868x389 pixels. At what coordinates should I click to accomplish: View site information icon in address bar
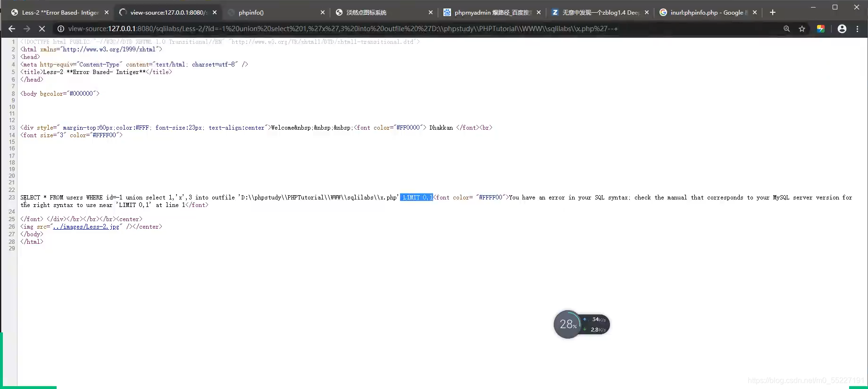point(61,29)
